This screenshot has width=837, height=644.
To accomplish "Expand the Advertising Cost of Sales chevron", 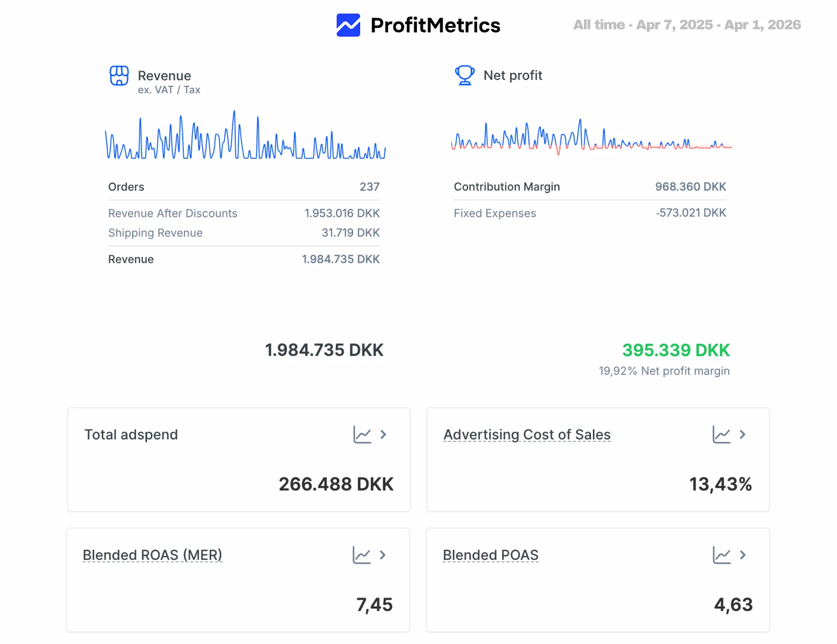I will click(x=742, y=435).
